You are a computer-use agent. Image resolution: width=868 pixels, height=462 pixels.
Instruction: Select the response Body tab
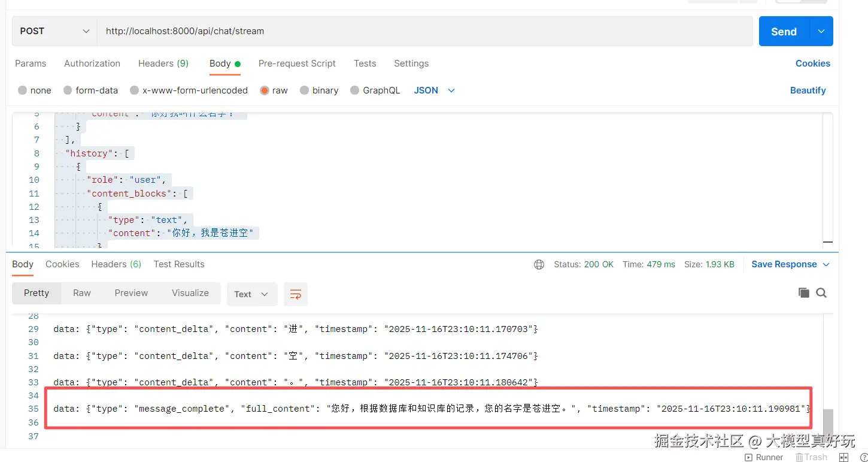pyautogui.click(x=23, y=264)
